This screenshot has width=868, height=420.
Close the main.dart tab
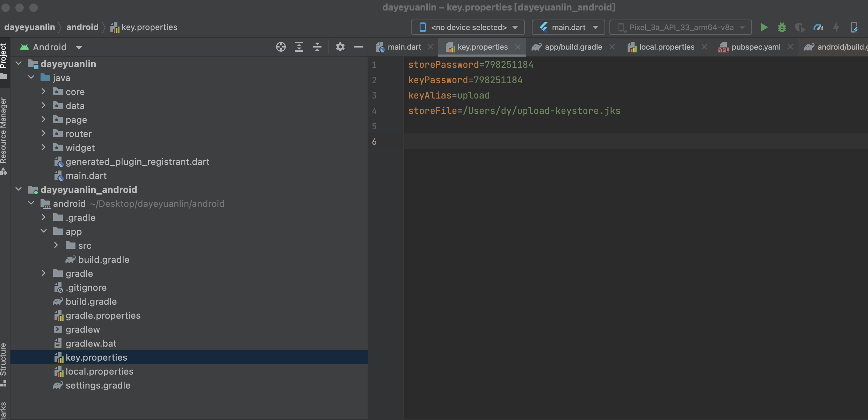point(431,47)
